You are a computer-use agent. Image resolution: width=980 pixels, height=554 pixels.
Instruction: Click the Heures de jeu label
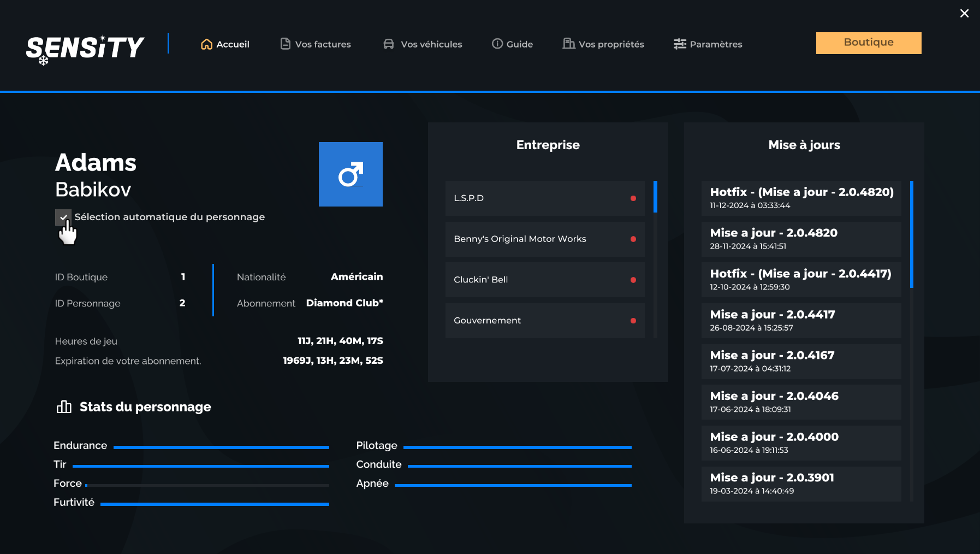(86, 341)
